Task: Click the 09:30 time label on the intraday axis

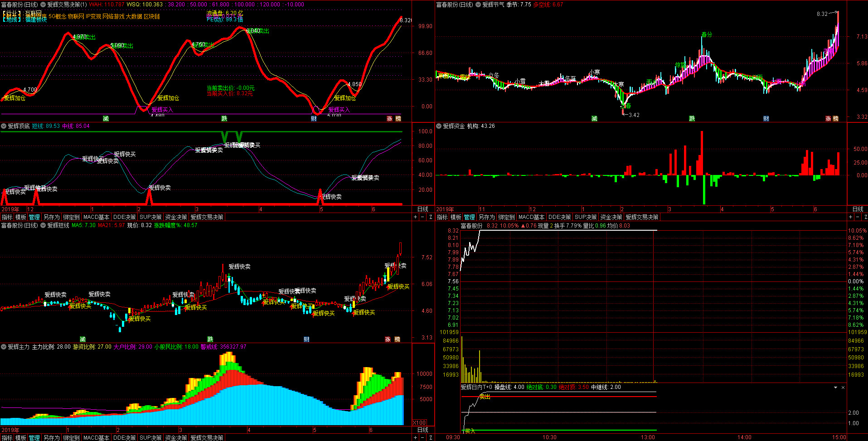Action: [x=453, y=437]
